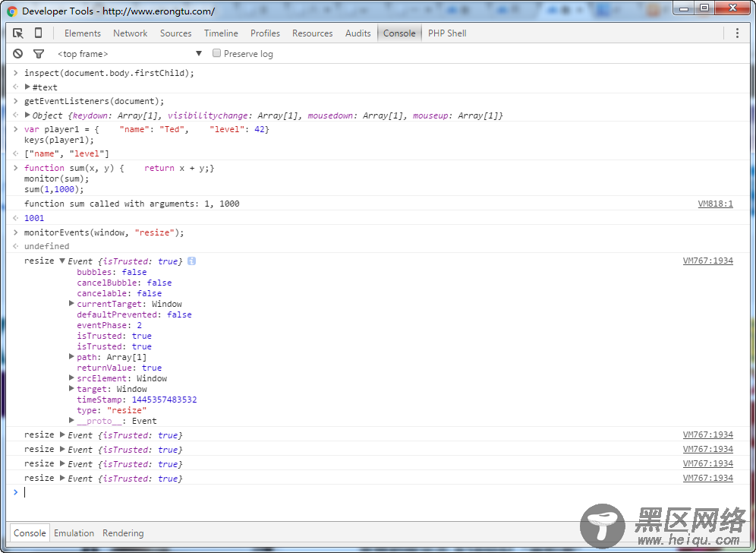
Task: Expand target: Window property
Action: click(x=71, y=388)
